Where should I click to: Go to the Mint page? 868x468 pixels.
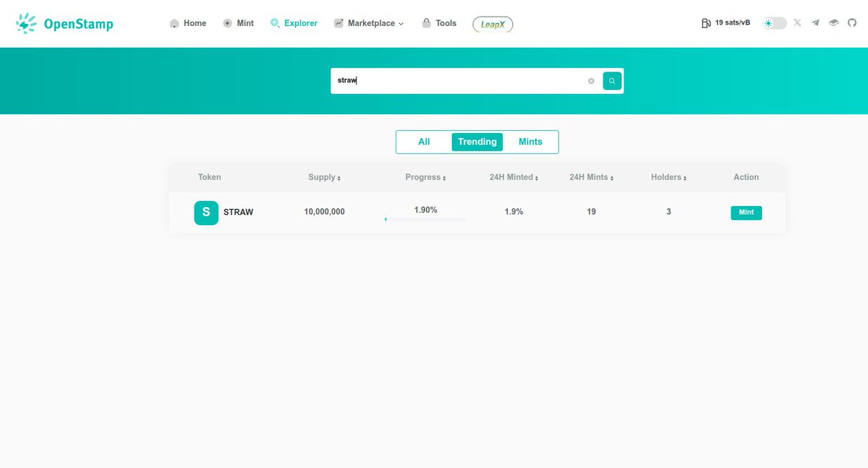(239, 23)
